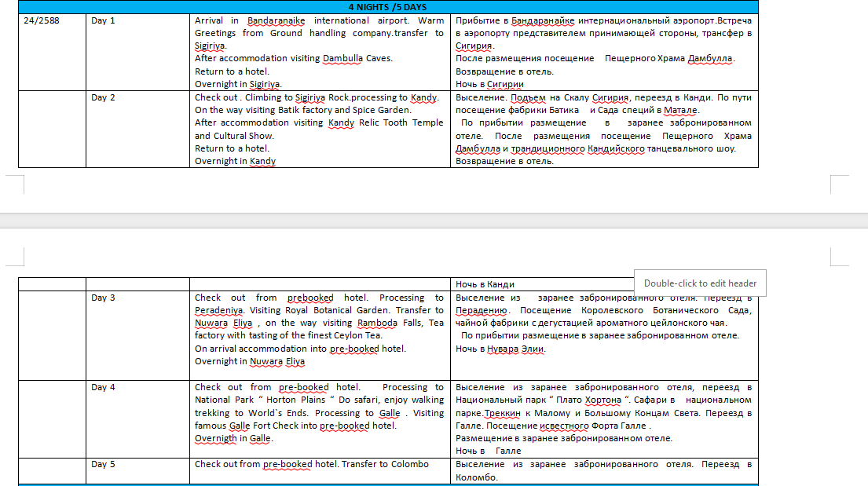Click "Overnight in Nuwara Eliya" line

[249, 361]
